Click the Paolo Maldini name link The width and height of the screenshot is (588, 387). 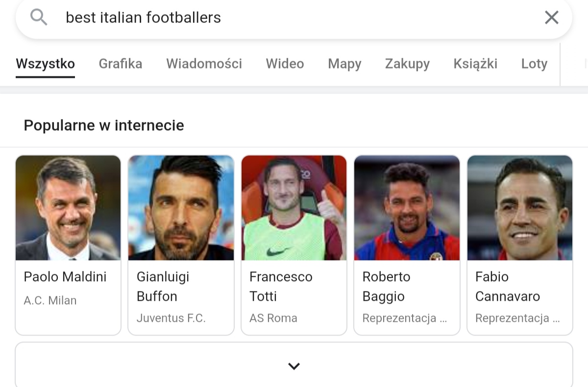[x=65, y=277]
